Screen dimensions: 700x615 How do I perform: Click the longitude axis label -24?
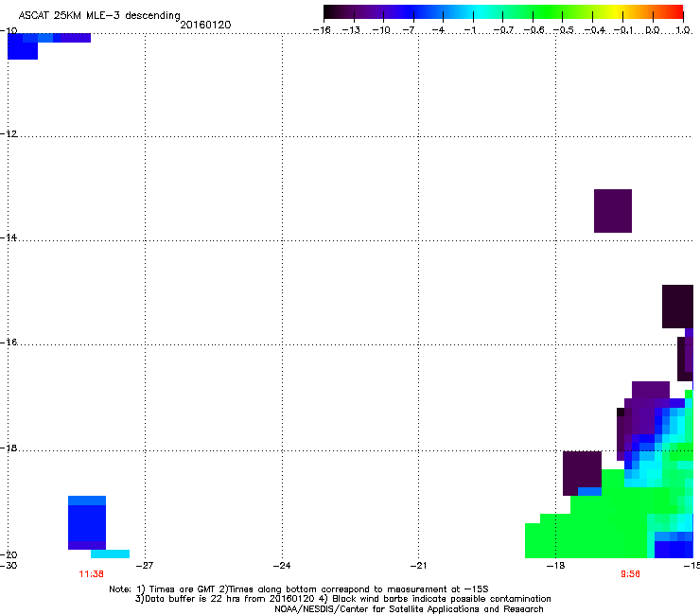[282, 566]
